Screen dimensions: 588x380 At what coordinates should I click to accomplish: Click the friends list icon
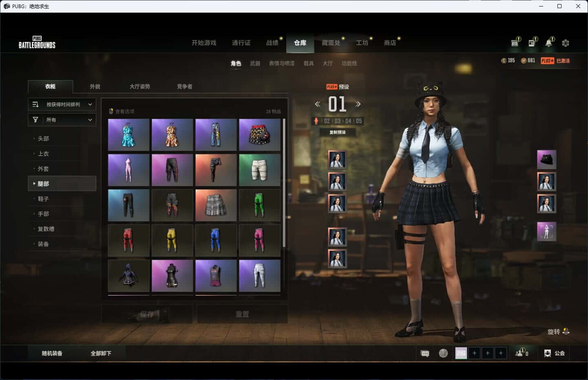pyautogui.click(x=522, y=353)
